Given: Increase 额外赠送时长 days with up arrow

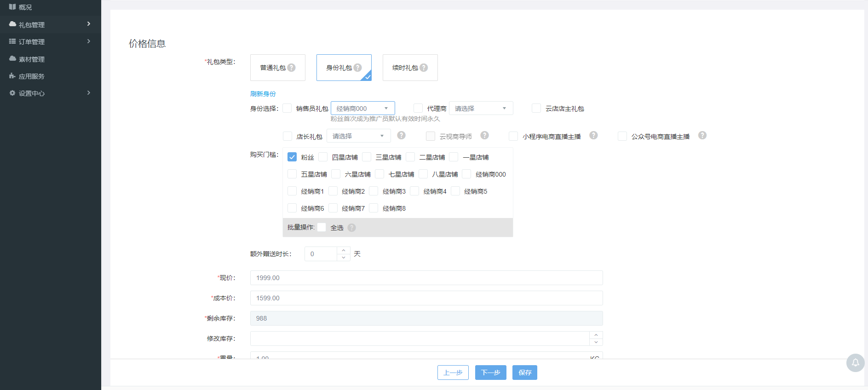Looking at the screenshot, I should [344, 251].
